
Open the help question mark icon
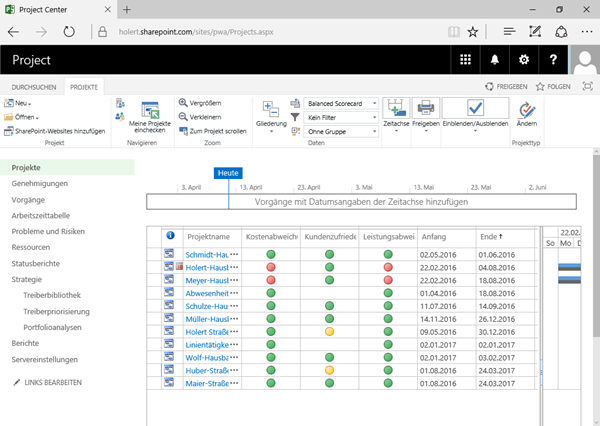coord(553,59)
